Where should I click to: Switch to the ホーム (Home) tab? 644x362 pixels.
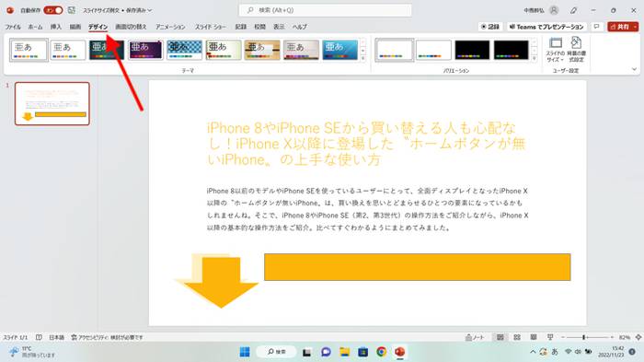(x=35, y=27)
